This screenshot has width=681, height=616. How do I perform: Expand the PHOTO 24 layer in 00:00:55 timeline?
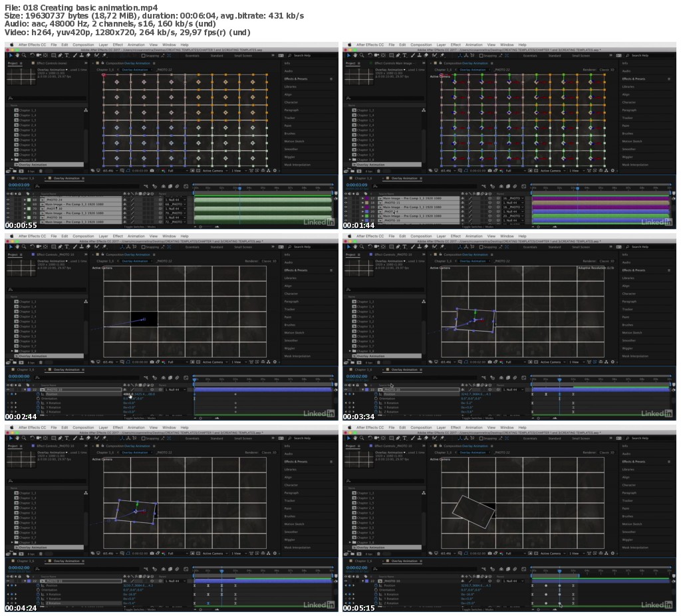click(25, 200)
